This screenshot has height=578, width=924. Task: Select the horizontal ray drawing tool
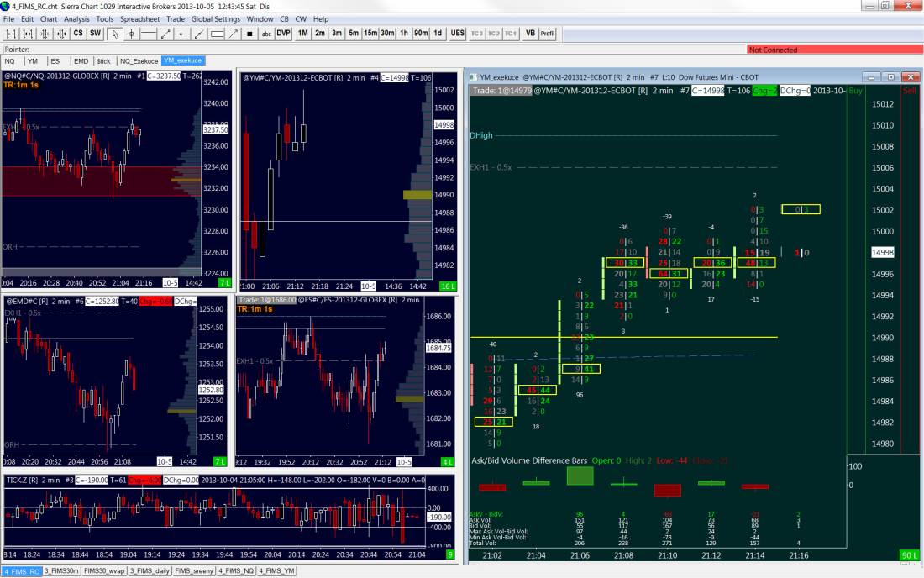tap(184, 34)
